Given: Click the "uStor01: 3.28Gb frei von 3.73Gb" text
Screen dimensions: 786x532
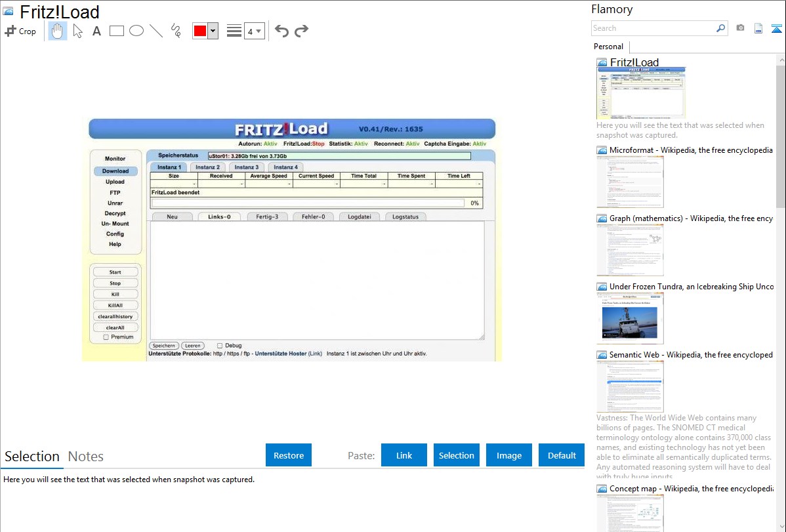Looking at the screenshot, I should 247,156.
